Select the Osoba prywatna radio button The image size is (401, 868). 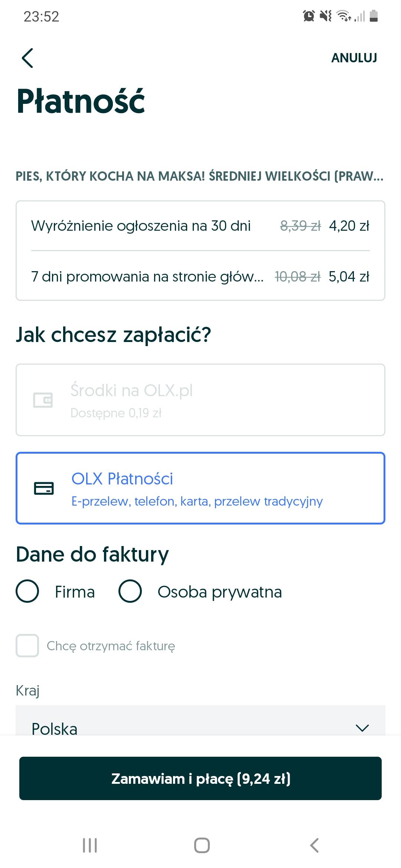coord(130,591)
